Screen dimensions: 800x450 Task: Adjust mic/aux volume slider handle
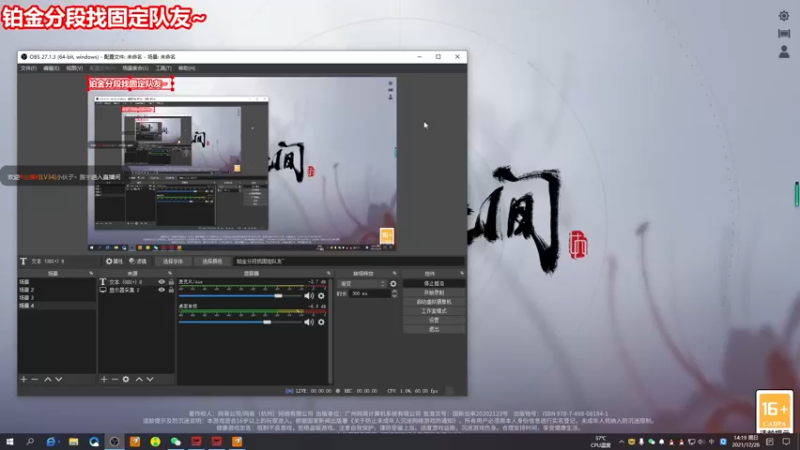(x=278, y=296)
